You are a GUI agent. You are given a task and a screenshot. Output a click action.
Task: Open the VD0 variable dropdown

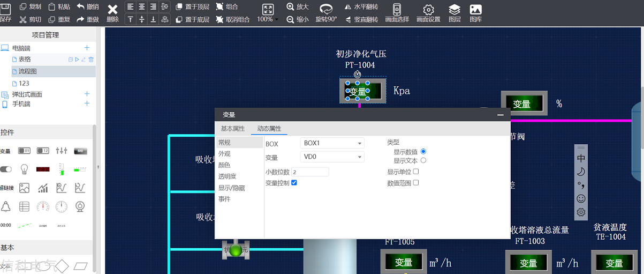tap(332, 157)
